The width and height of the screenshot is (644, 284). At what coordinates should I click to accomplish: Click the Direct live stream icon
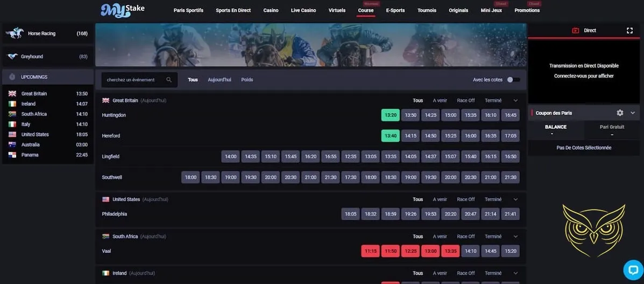click(x=576, y=31)
